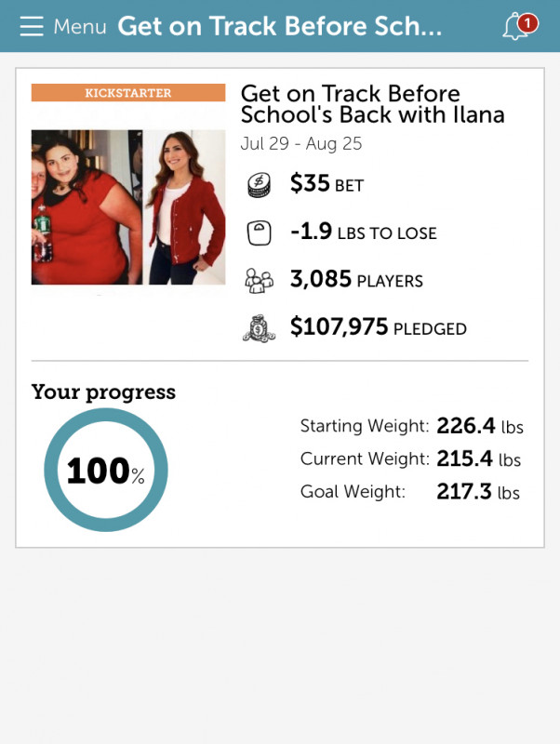This screenshot has height=744, width=560.
Task: Tap the Starting Weight 226.4 lbs value
Action: [480, 426]
